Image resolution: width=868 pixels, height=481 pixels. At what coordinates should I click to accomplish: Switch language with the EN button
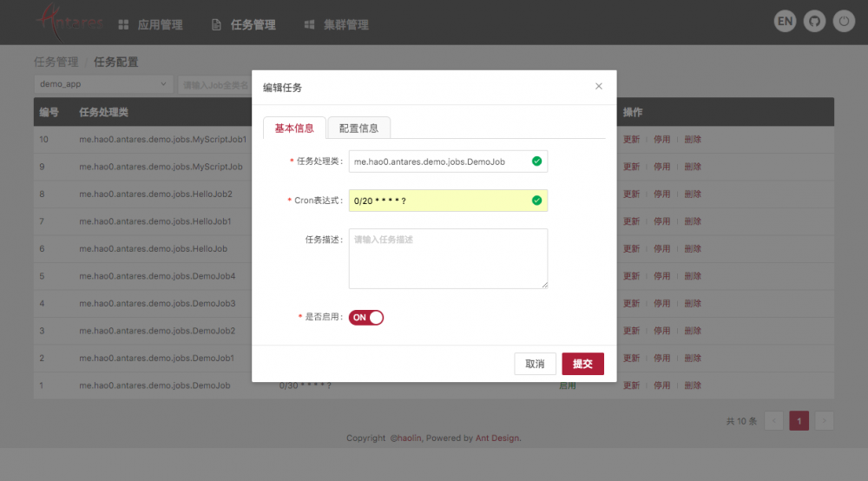(x=785, y=22)
